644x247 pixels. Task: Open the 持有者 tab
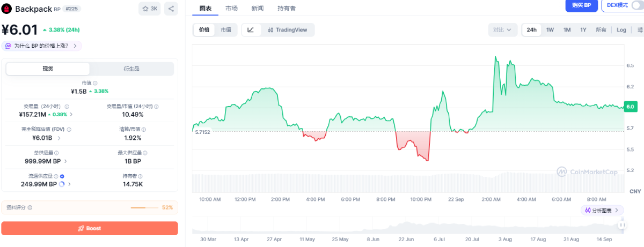(x=287, y=9)
